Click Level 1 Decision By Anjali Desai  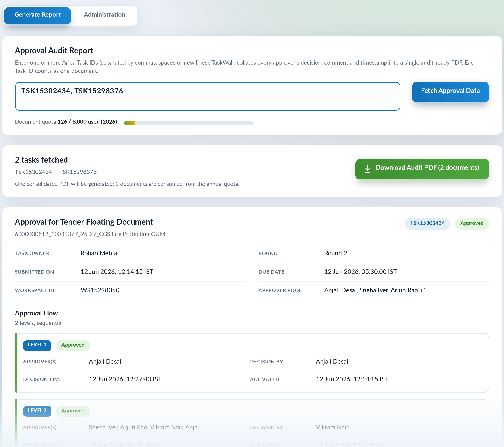332,362
